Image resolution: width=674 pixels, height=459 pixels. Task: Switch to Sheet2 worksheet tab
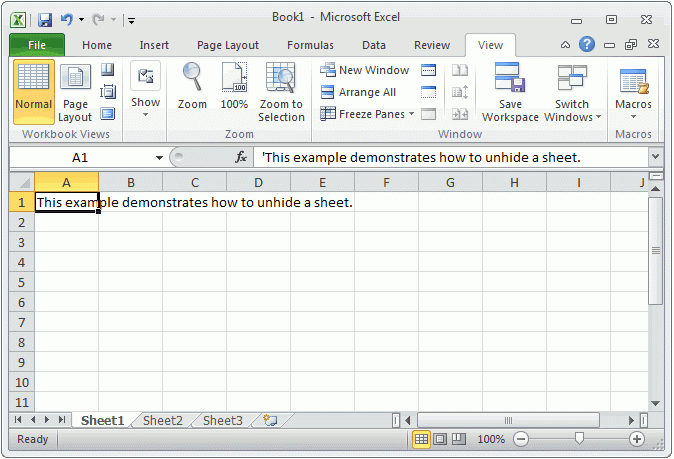tap(163, 421)
